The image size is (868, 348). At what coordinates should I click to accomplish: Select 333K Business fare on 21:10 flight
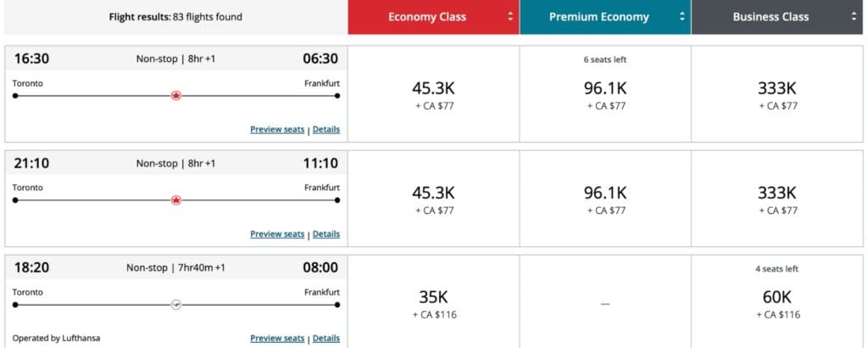(x=776, y=198)
